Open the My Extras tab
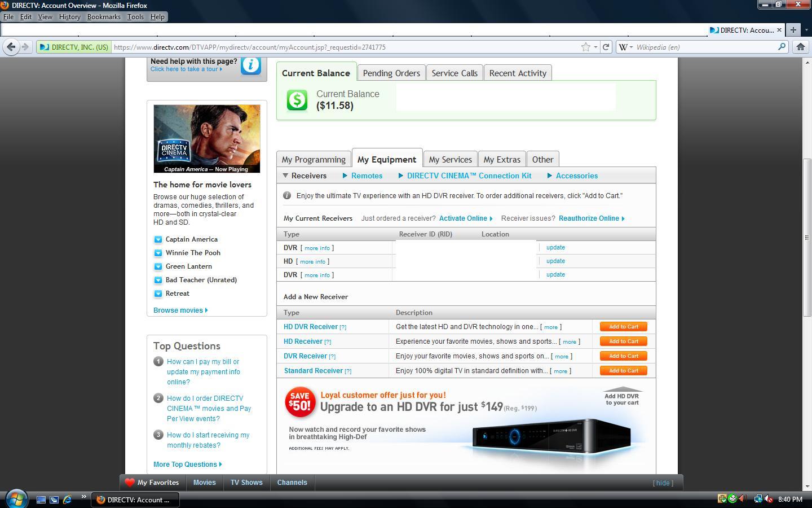 pyautogui.click(x=502, y=159)
